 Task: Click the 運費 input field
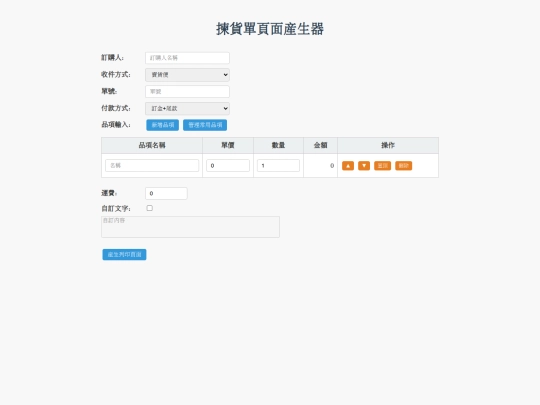166,194
